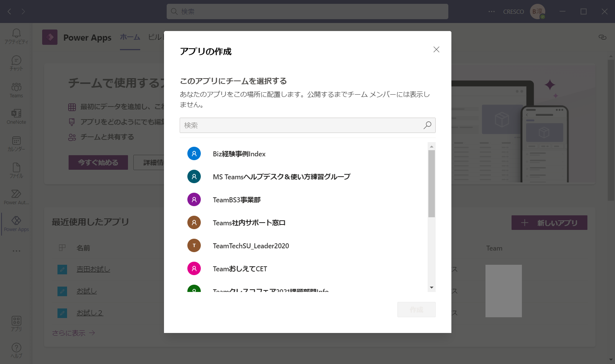Select the TeamおしえてCET team
This screenshot has height=364, width=615.
click(304, 269)
